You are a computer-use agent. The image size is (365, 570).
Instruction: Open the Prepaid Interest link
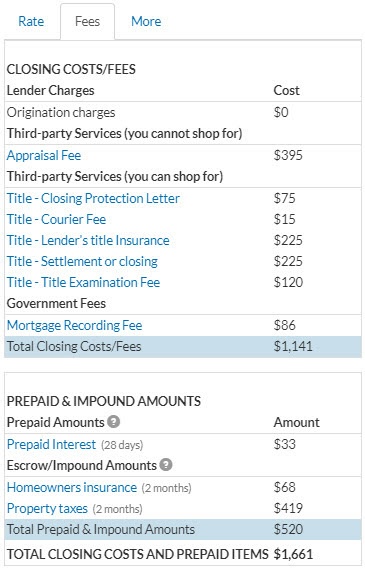click(x=51, y=444)
